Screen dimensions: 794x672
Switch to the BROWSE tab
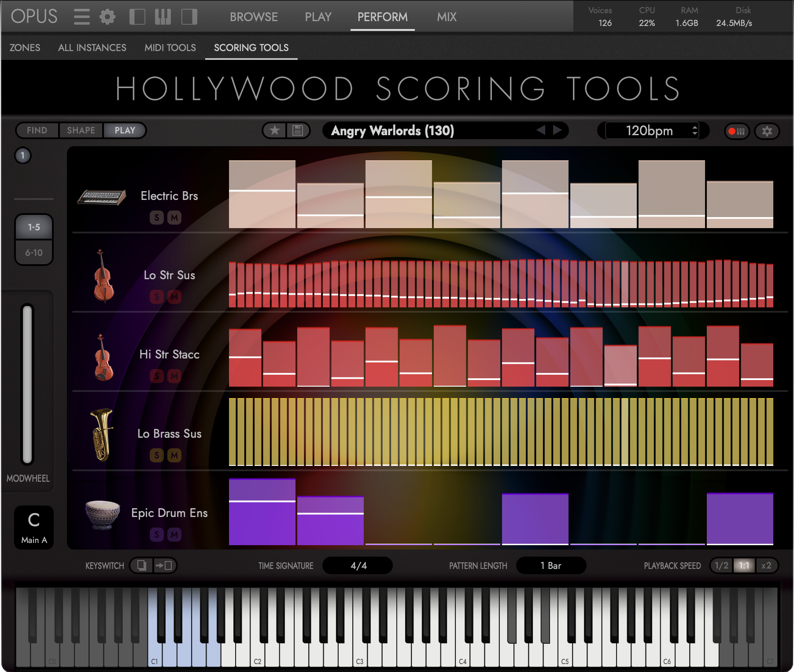pos(254,17)
